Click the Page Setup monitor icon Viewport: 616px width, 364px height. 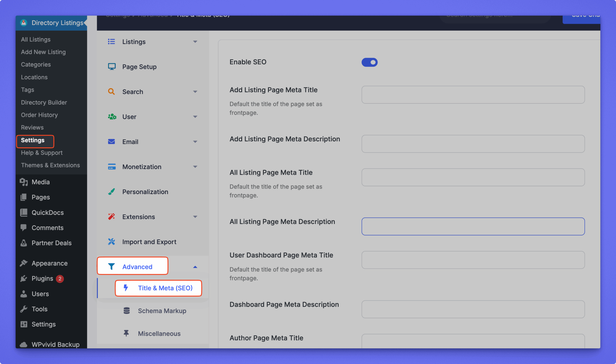[x=112, y=66]
